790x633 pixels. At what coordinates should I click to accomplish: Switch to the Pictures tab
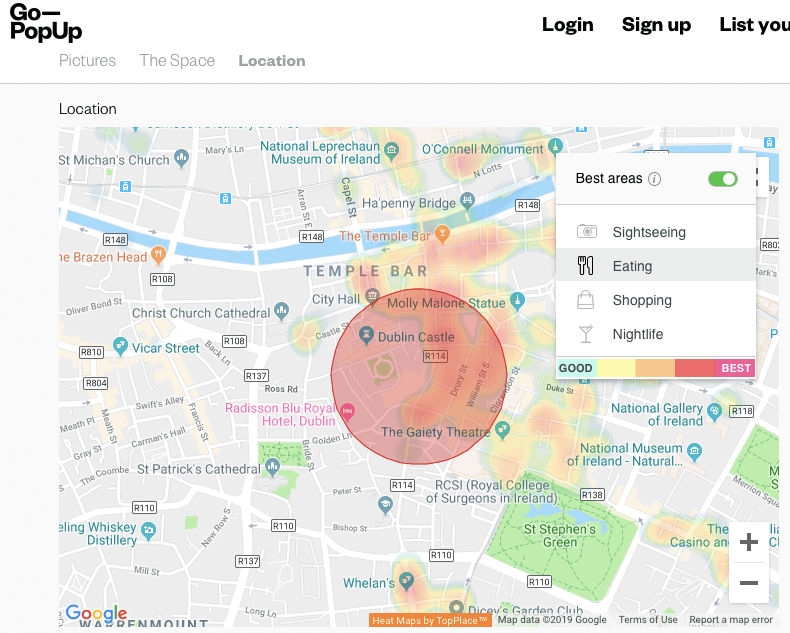(x=87, y=60)
